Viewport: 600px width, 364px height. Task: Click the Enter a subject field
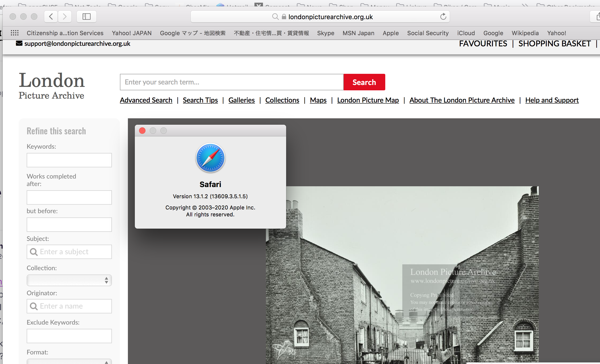pyautogui.click(x=69, y=252)
